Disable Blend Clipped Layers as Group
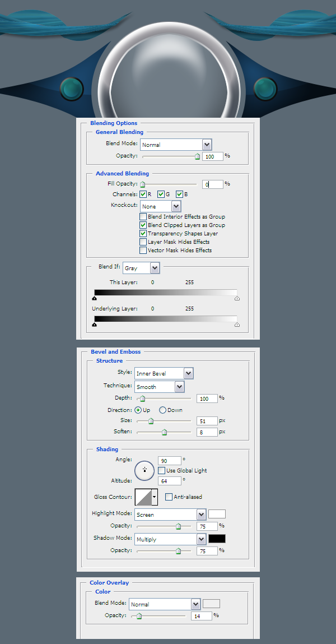Viewport: 336px width, 644px height. (x=143, y=225)
